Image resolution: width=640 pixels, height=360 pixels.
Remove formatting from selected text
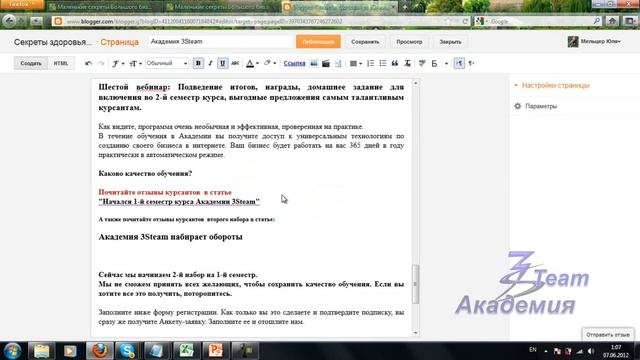[x=407, y=63]
